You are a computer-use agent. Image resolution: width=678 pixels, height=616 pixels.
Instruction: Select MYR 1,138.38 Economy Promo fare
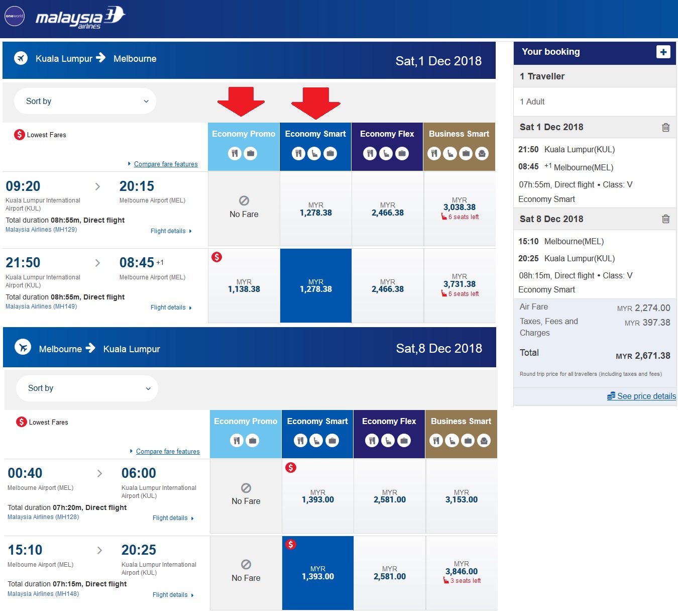pyautogui.click(x=244, y=286)
